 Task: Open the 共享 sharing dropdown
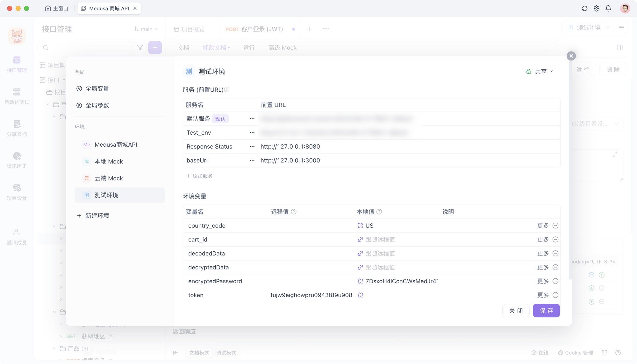point(540,72)
